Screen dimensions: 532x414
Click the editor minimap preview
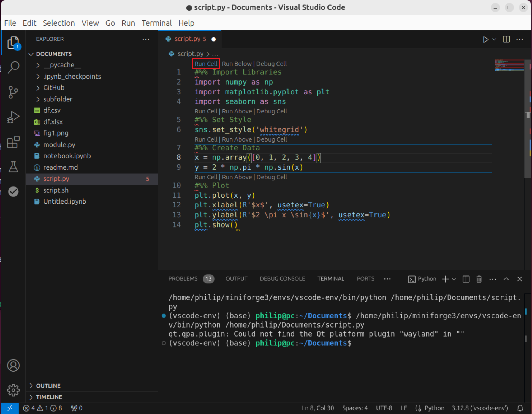click(509, 66)
